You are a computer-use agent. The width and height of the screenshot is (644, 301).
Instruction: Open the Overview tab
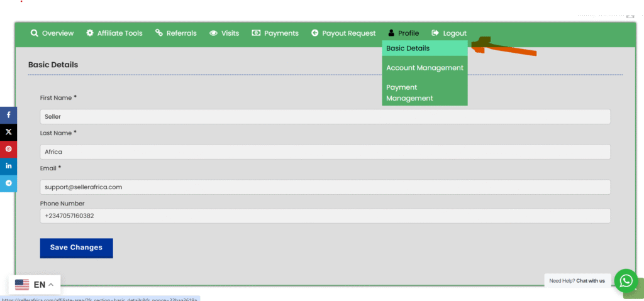click(x=52, y=33)
